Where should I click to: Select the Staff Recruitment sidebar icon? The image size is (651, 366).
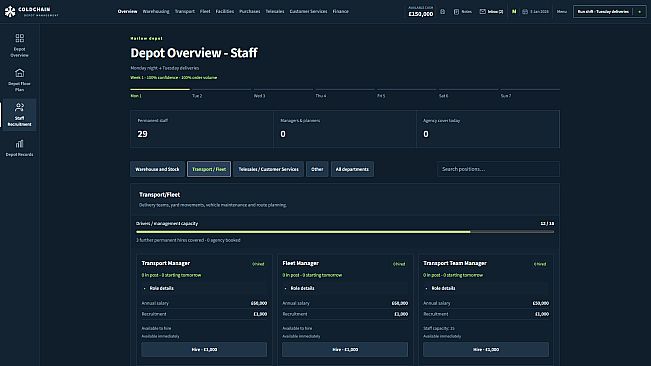[20, 107]
